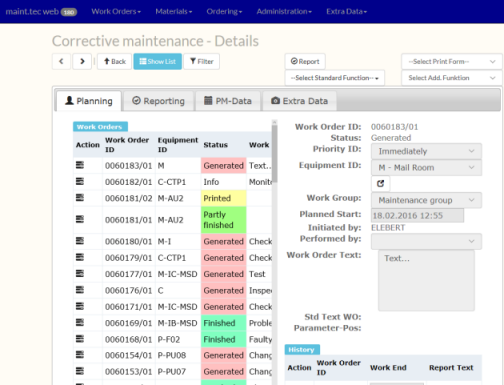Switch to the PM-Data tab
Screen dimensions: 504x385
coord(228,101)
